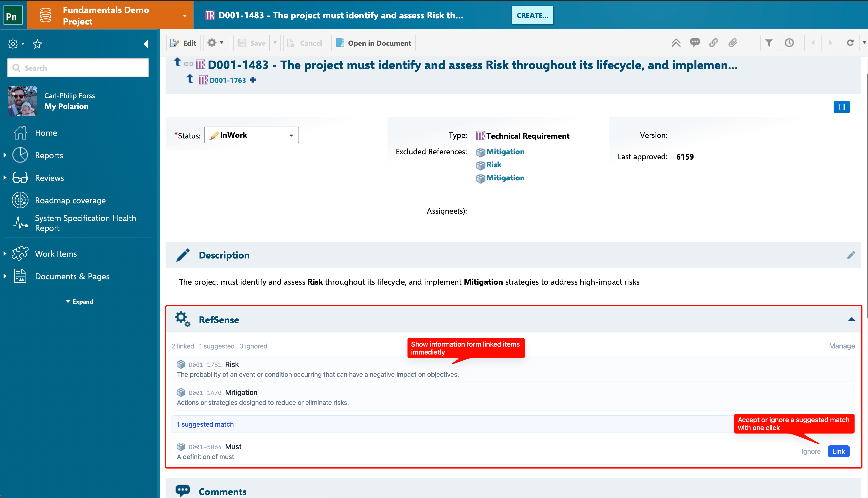Click the link chain toolbar icon
The height and width of the screenshot is (498, 868).
(714, 43)
